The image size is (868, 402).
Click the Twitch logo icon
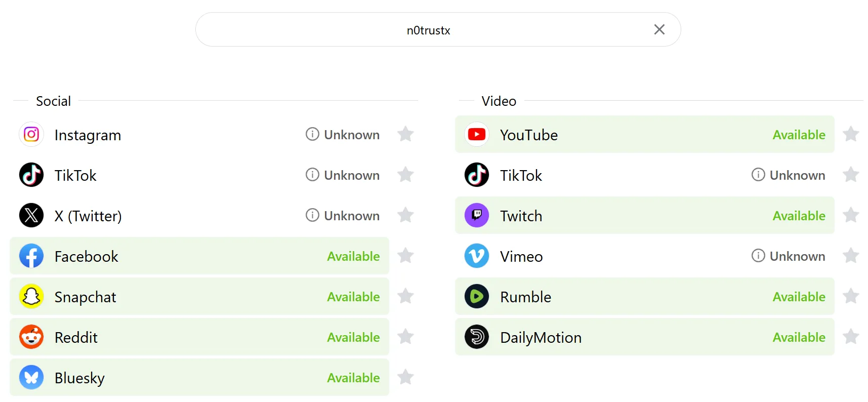pos(477,215)
